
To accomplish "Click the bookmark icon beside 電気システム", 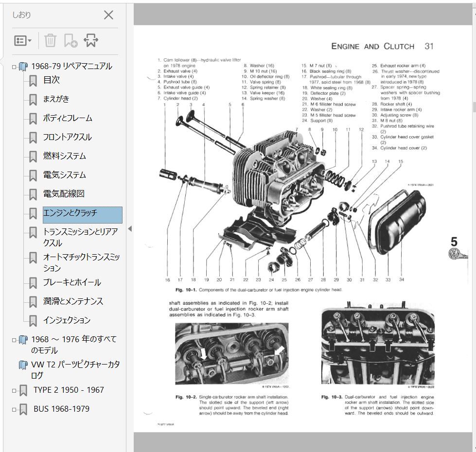I will point(33,176).
